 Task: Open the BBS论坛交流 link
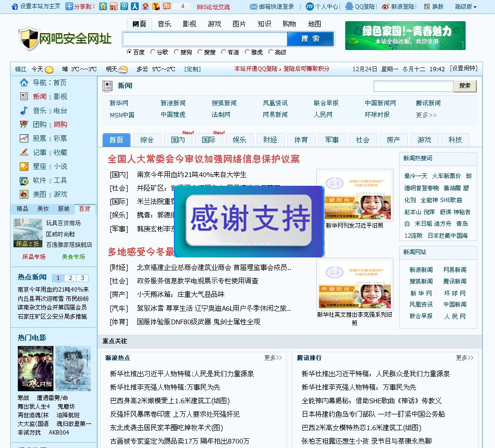213,7
